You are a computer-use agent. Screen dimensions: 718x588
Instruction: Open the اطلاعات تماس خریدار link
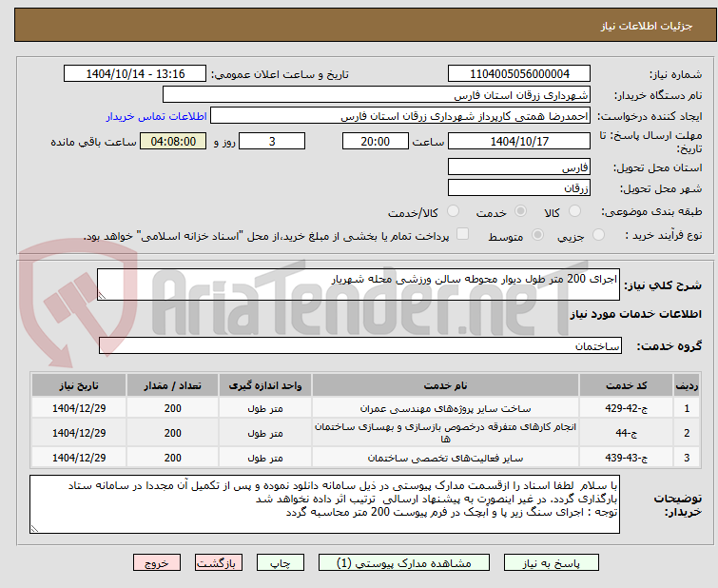(157, 116)
